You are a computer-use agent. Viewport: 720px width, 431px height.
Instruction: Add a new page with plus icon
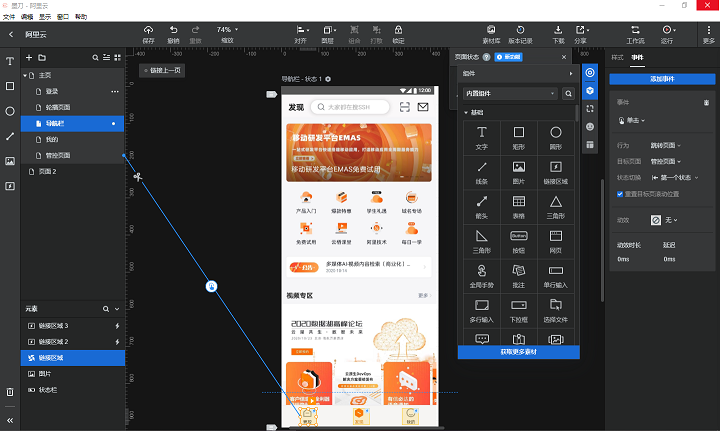[x=29, y=57]
